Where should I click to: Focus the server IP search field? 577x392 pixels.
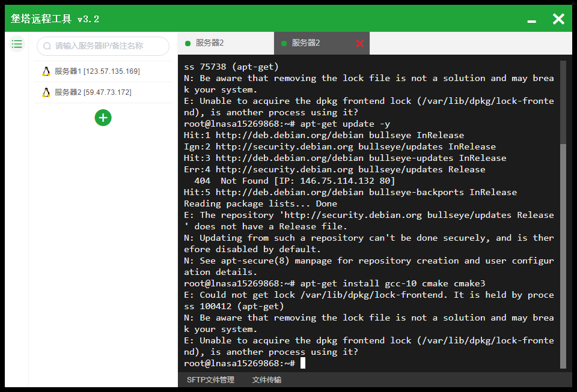(x=103, y=46)
